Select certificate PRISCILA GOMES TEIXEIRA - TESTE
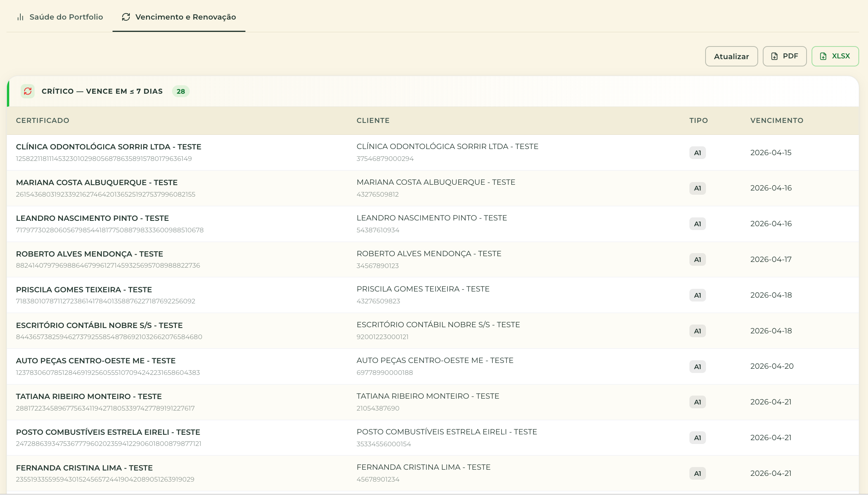 click(x=84, y=290)
